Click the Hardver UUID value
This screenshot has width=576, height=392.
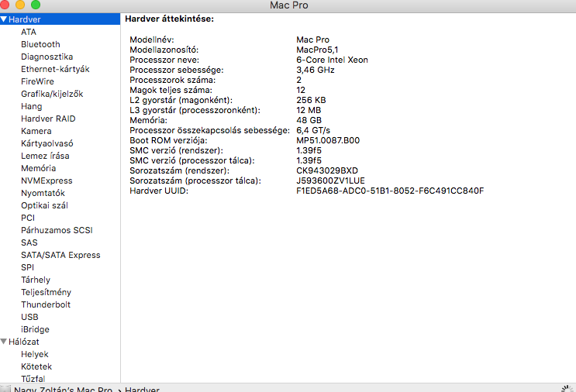(x=390, y=191)
